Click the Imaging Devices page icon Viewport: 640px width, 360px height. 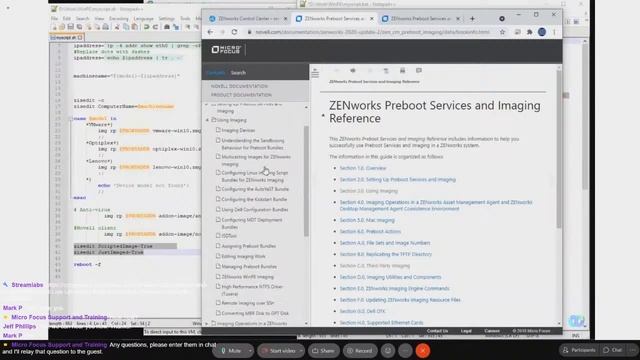(x=218, y=130)
